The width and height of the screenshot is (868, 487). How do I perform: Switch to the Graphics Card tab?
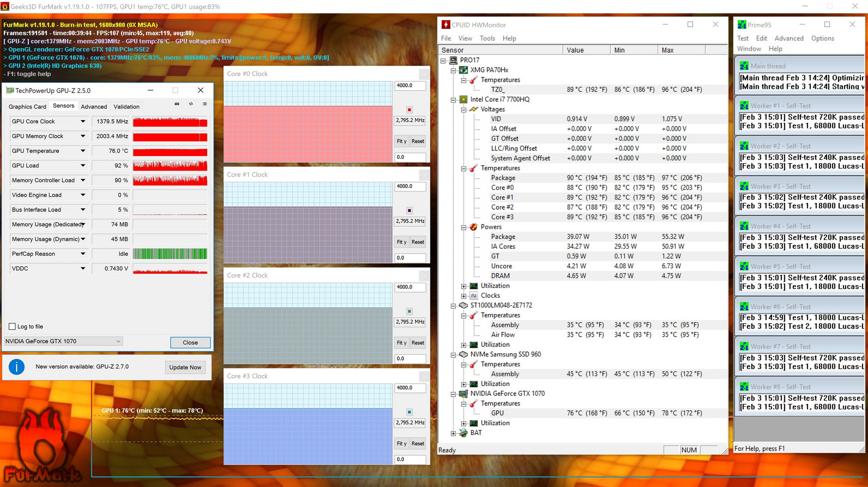coord(27,107)
